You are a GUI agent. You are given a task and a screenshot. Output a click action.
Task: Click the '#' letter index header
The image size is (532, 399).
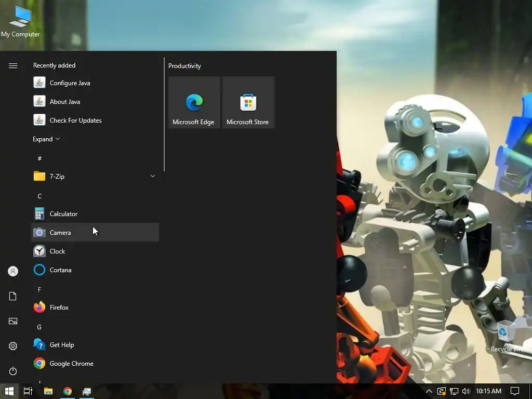tap(39, 158)
